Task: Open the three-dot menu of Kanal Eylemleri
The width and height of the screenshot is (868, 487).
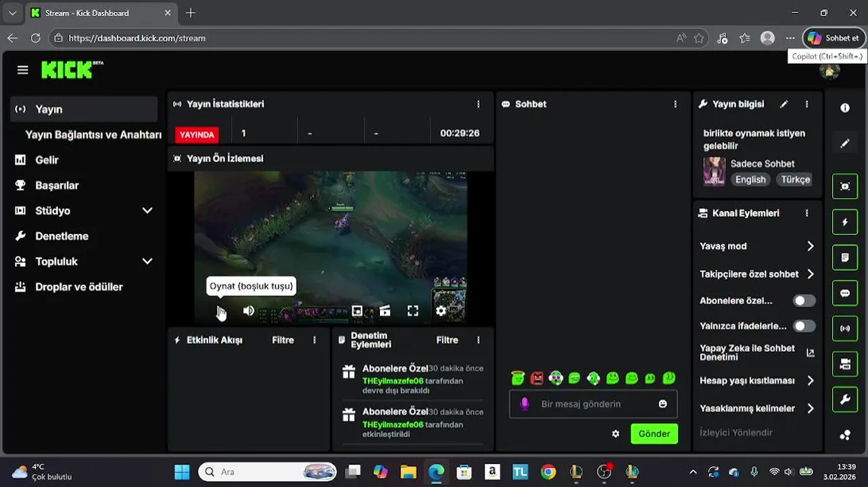Action: (x=806, y=213)
